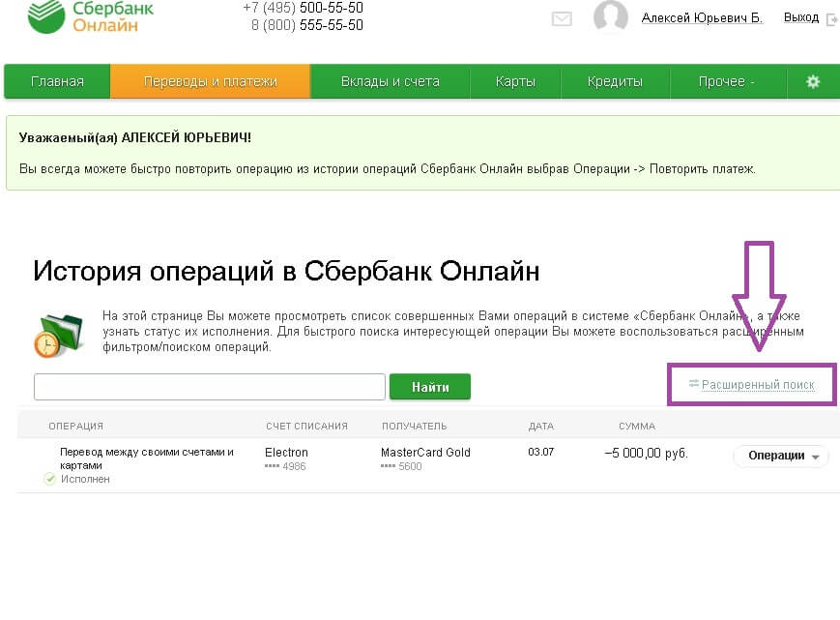Open the Вклады и счета tab

(x=390, y=82)
